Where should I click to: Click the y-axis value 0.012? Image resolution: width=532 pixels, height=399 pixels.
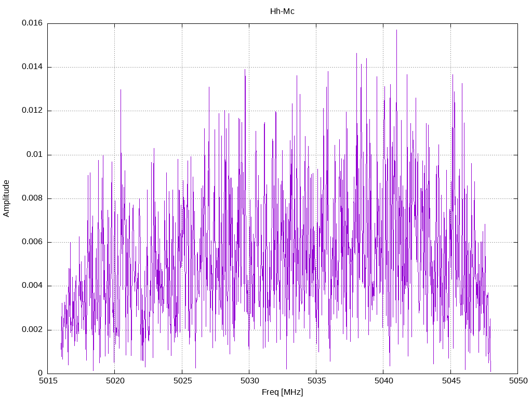(32, 111)
